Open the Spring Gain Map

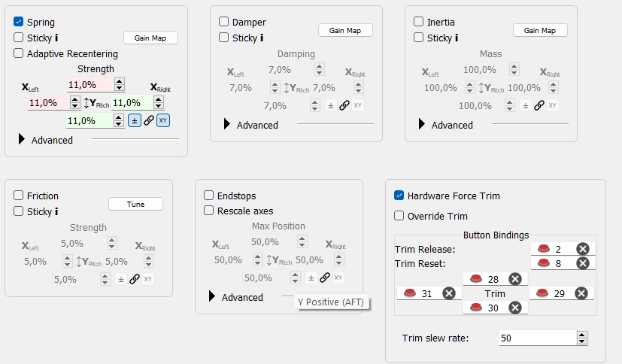pyautogui.click(x=150, y=38)
